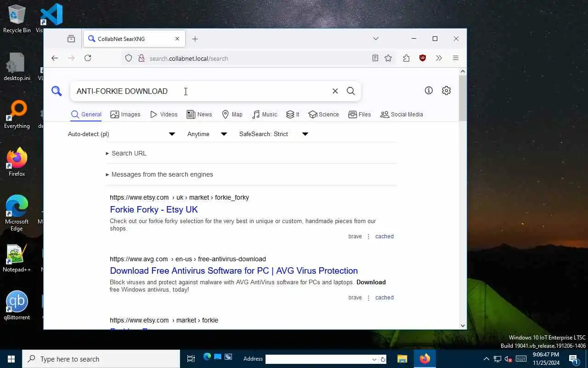Select the Firefox desktop shortcut
Viewport: 588px width, 368px height.
[17, 162]
